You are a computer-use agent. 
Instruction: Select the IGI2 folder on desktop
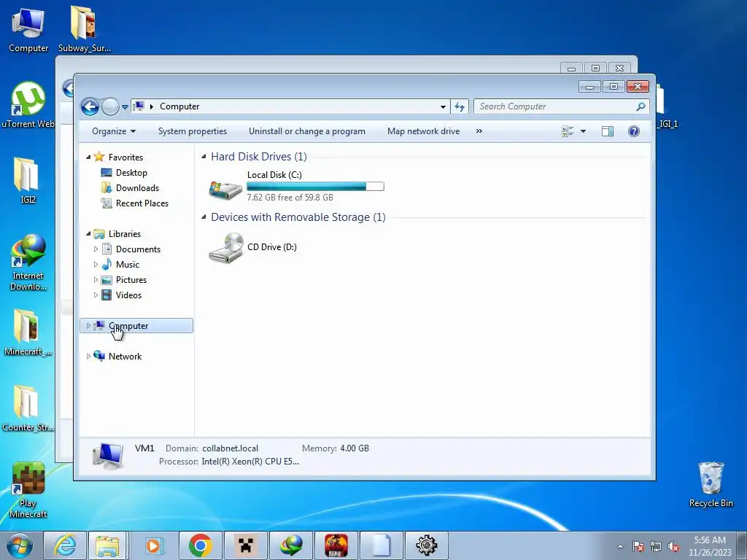point(28,181)
